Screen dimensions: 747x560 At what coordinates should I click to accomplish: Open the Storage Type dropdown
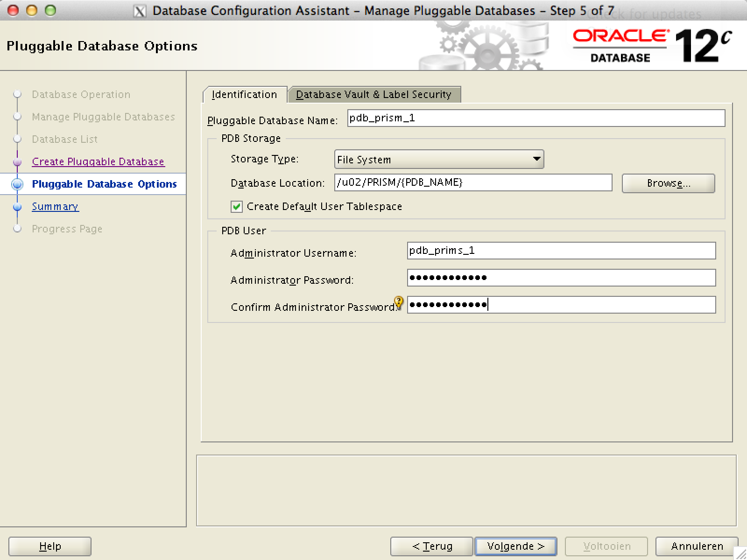pos(439,160)
